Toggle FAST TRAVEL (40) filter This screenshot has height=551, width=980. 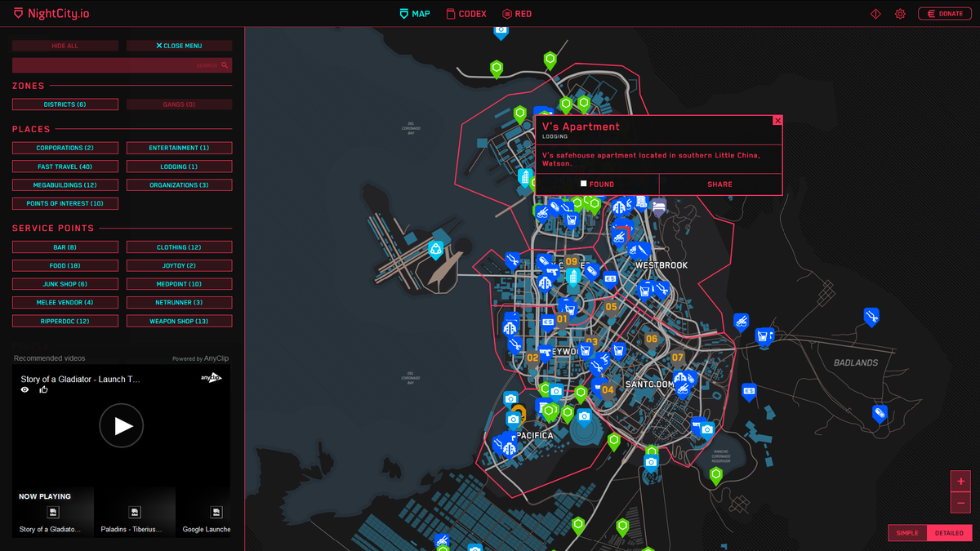click(x=65, y=167)
